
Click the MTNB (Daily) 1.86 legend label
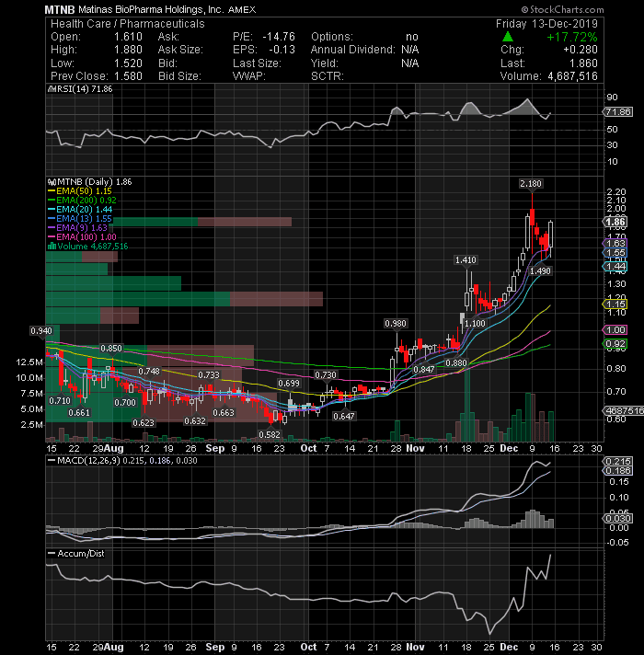(95, 182)
